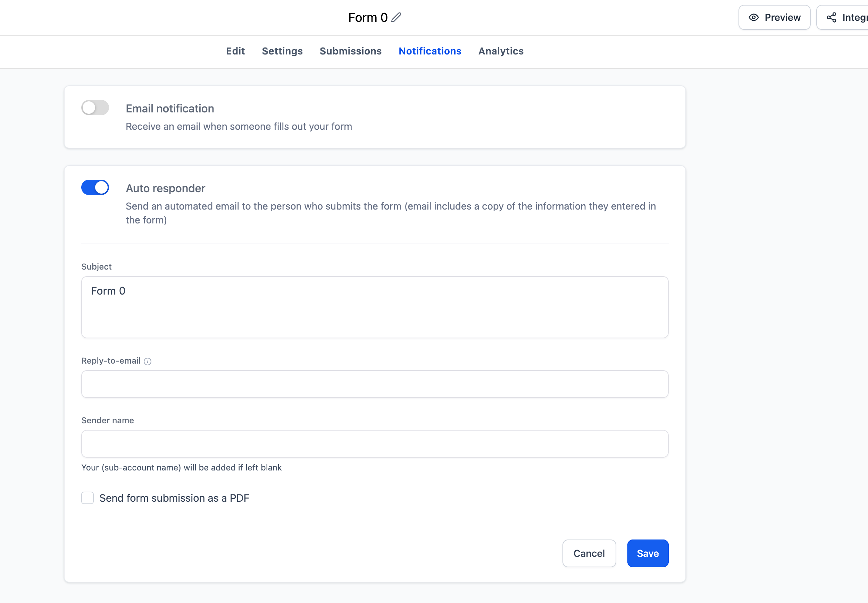Click the share icon beside Integrate
The image size is (868, 603).
(831, 17)
